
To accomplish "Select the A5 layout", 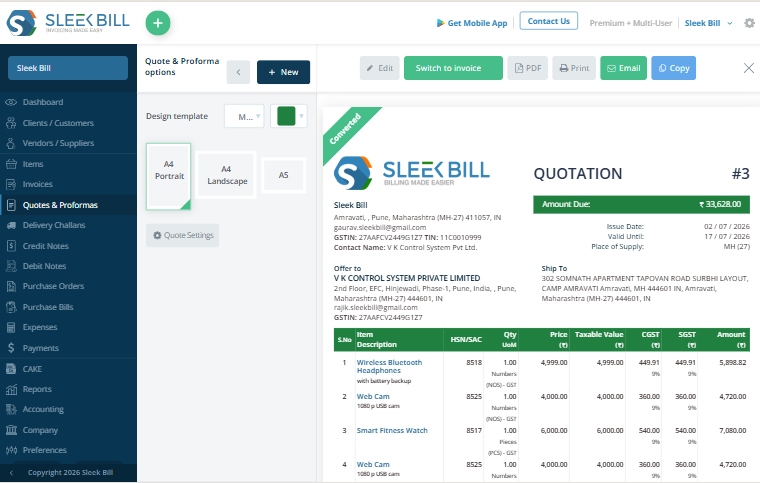I will pyautogui.click(x=284, y=175).
